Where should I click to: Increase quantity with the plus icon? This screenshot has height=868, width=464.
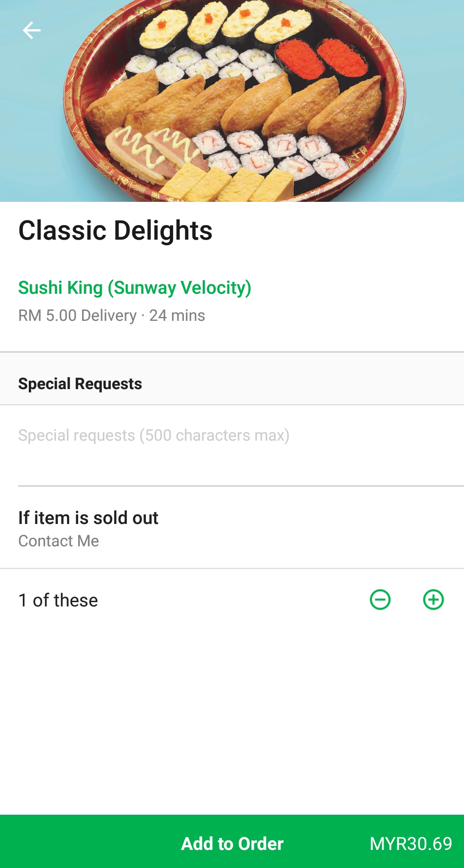point(433,600)
